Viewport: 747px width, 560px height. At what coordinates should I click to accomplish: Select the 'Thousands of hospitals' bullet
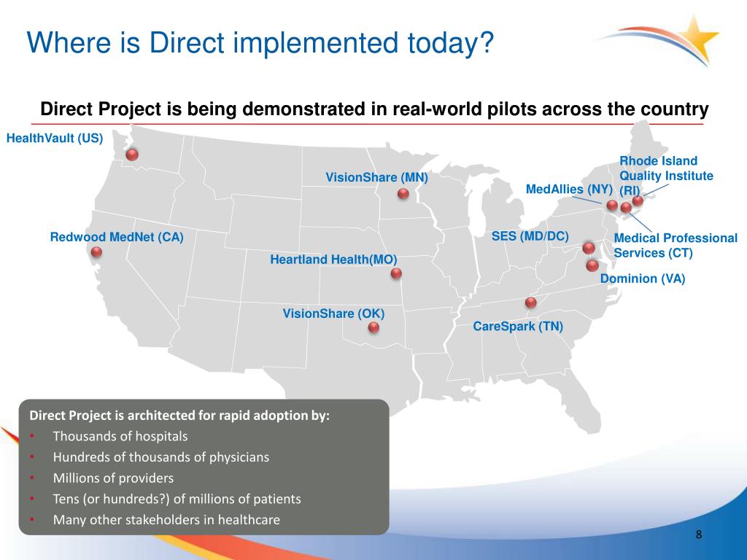tap(120, 436)
